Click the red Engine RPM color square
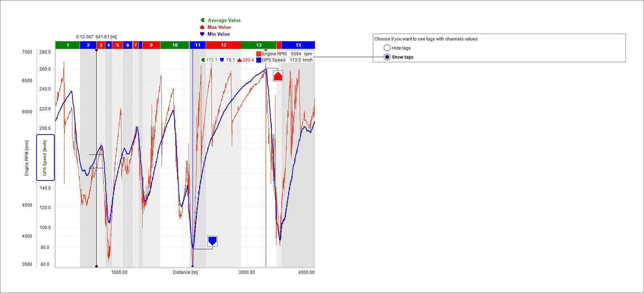 click(258, 54)
